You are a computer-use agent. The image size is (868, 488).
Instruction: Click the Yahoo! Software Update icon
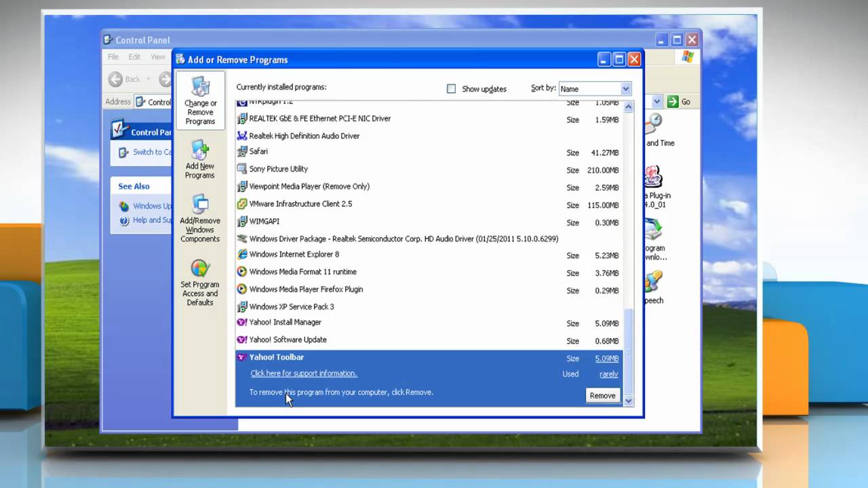(x=242, y=340)
